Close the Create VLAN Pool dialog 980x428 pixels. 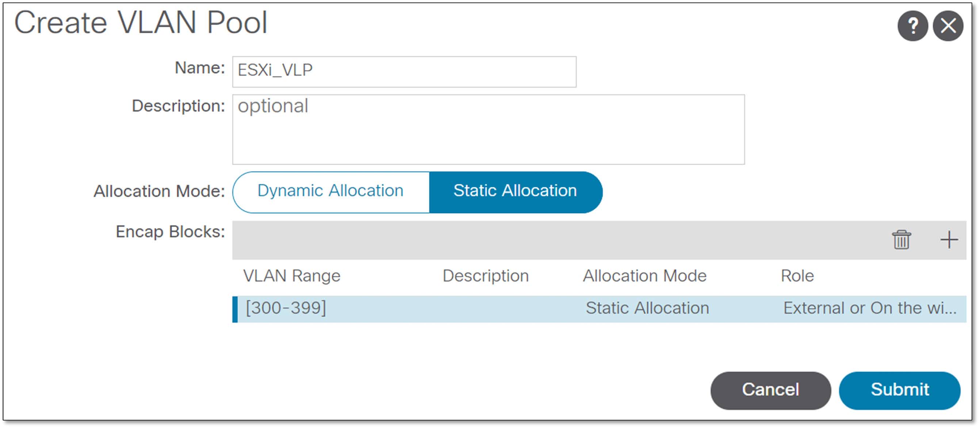coord(949,26)
